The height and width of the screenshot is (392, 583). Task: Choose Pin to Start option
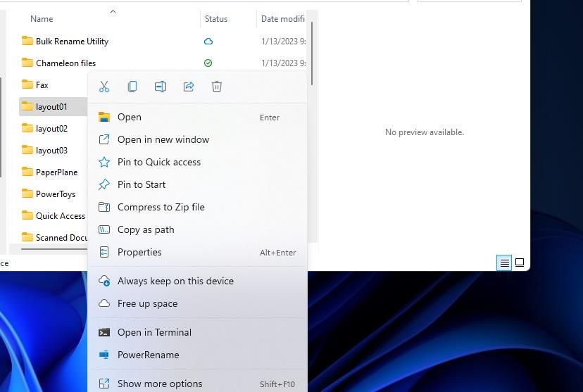[x=142, y=184]
